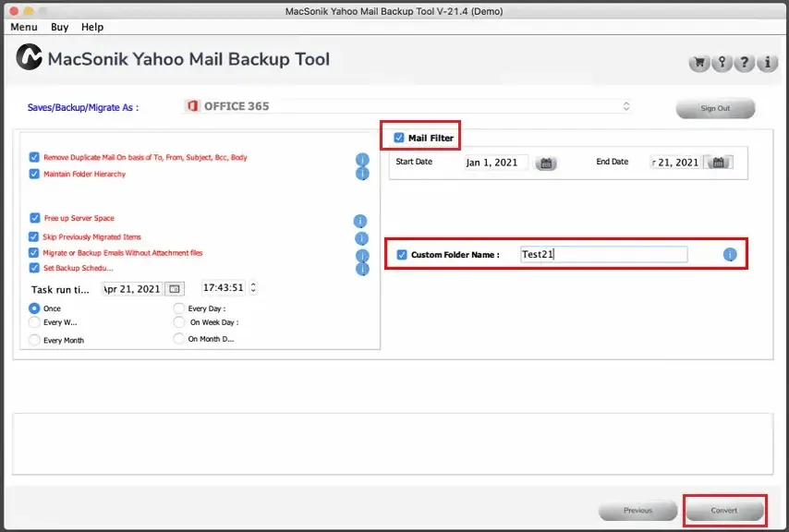Open the Help menu

coord(92,27)
